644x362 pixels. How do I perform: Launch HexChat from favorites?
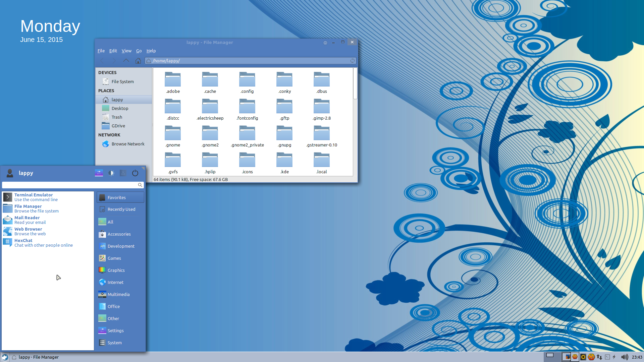tap(48, 243)
